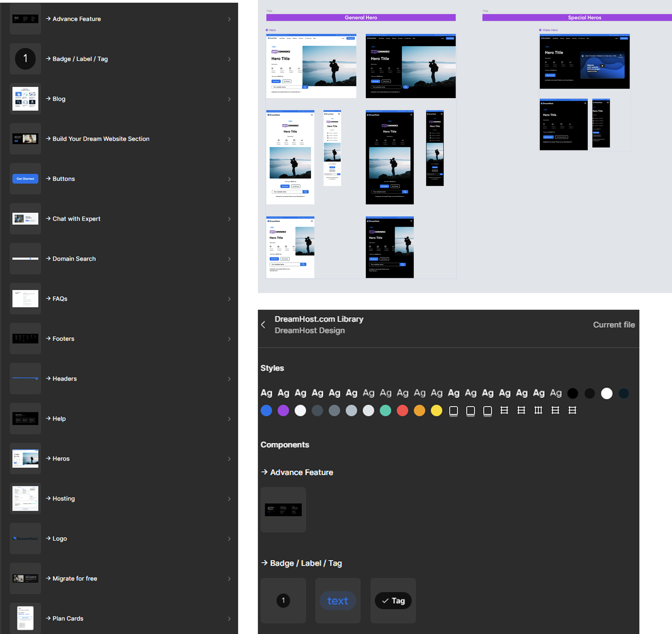This screenshot has width=672, height=634.
Task: Expand the Build Your Dream Website Section chevron
Action: click(x=229, y=139)
